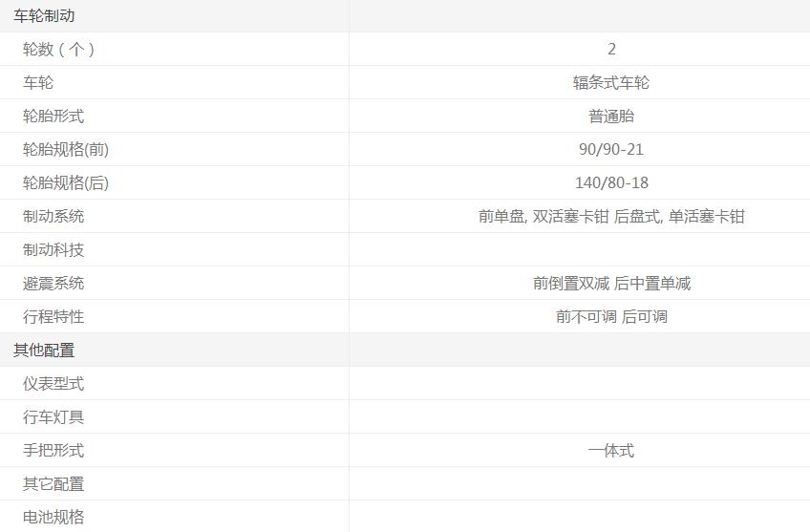This screenshot has width=810, height=532.
Task: Click the 车轮制动 section header
Action: tap(44, 16)
